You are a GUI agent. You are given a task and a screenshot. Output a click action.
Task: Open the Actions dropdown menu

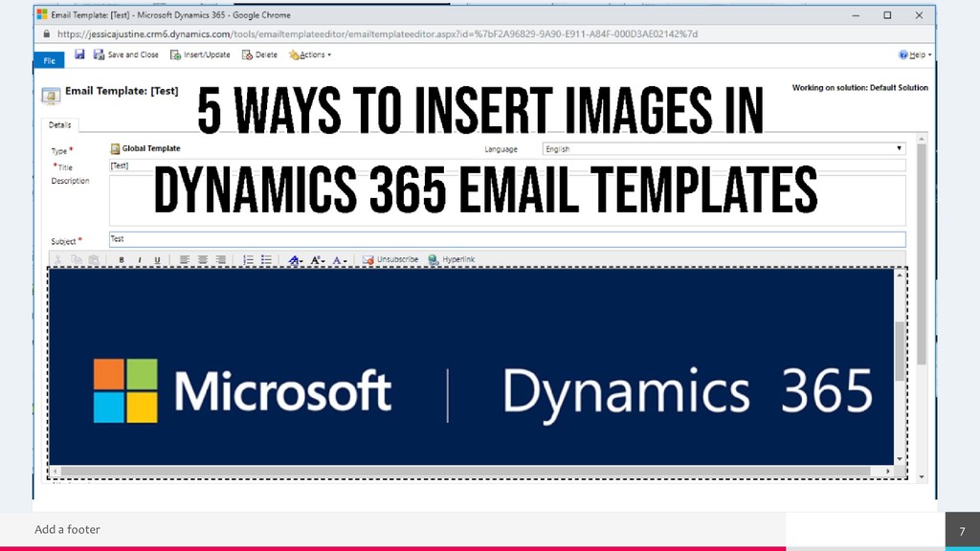coord(310,55)
